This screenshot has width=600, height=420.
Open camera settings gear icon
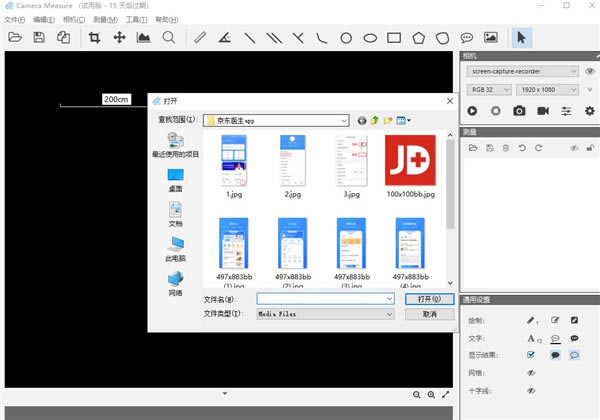point(591,111)
